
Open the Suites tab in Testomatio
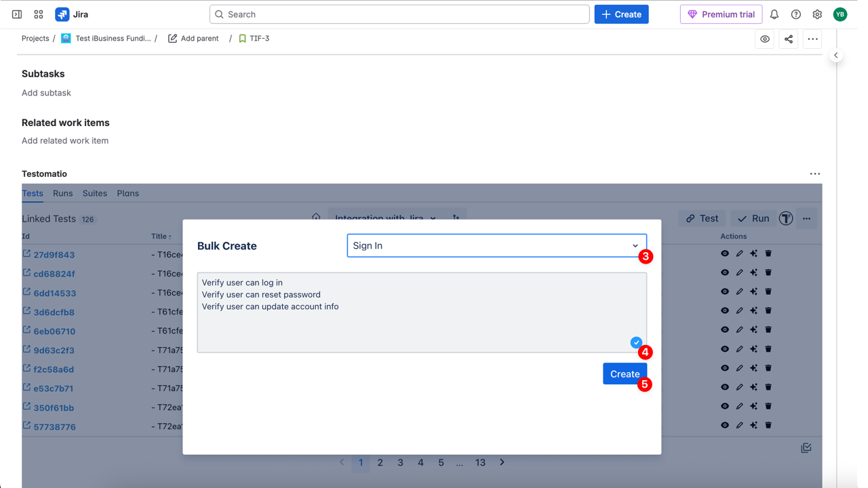coord(94,193)
